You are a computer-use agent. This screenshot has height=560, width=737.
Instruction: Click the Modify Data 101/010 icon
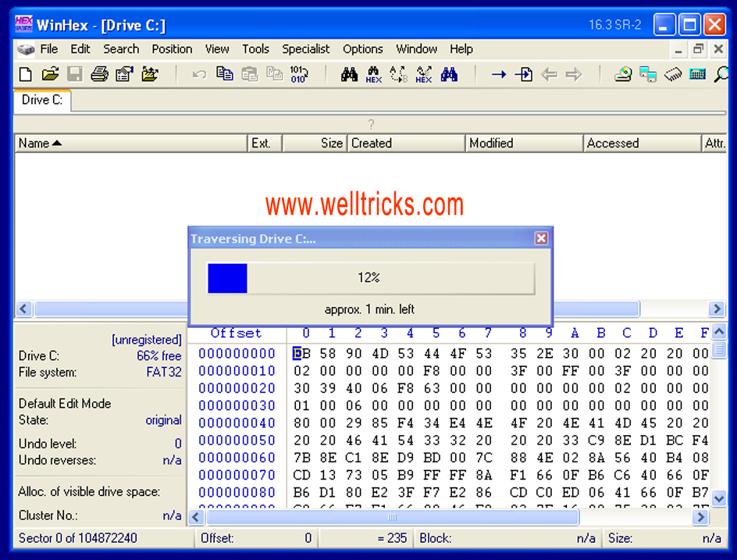click(x=299, y=74)
